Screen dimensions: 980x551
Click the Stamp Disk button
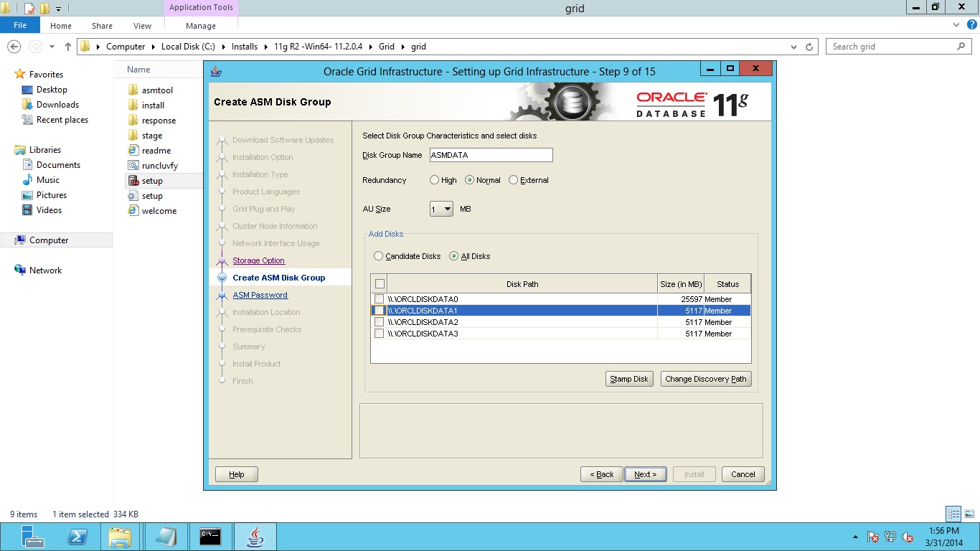(629, 379)
